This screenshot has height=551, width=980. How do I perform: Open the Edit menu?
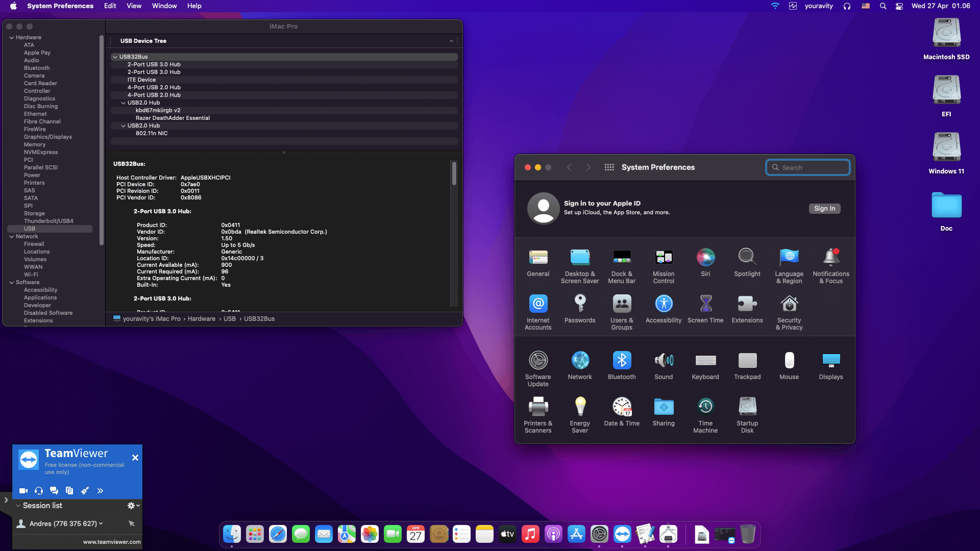[x=110, y=6]
